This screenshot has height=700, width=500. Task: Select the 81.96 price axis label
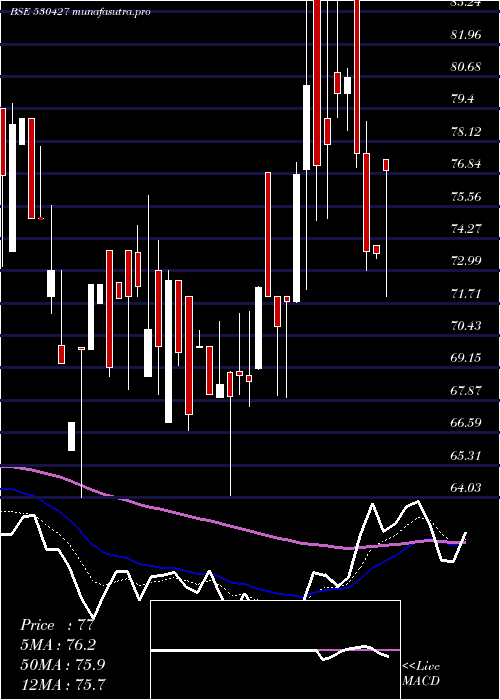(x=466, y=34)
